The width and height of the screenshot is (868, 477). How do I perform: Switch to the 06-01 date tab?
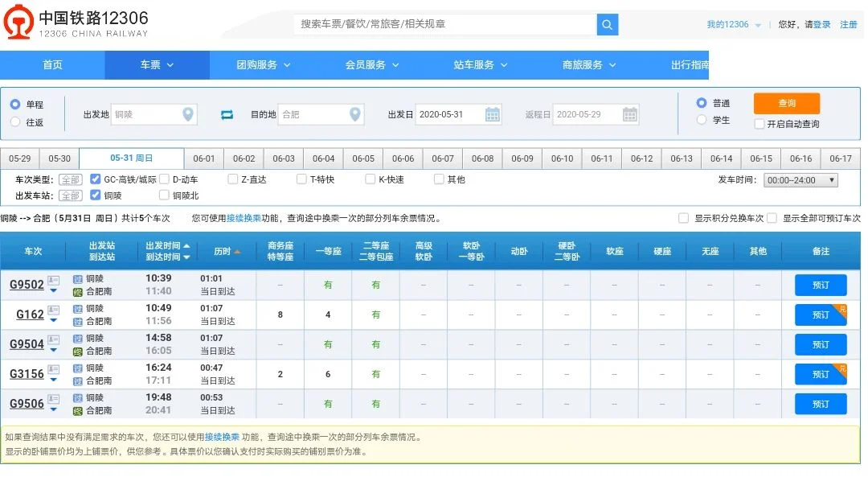(x=204, y=158)
